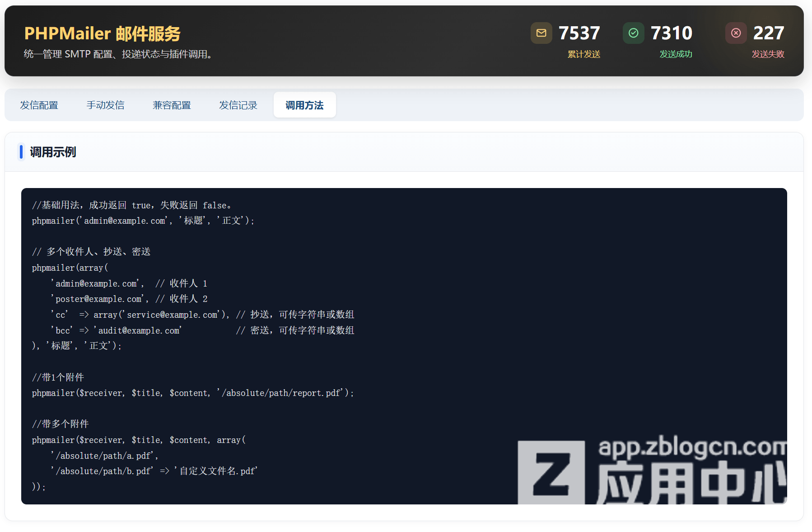The image size is (812, 532).
Task: Click the failure count 227
Action: point(769,33)
